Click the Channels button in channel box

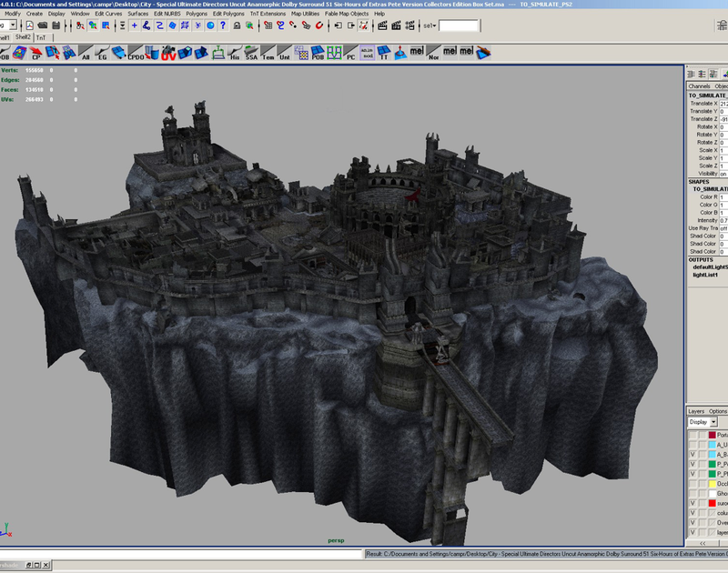point(699,86)
